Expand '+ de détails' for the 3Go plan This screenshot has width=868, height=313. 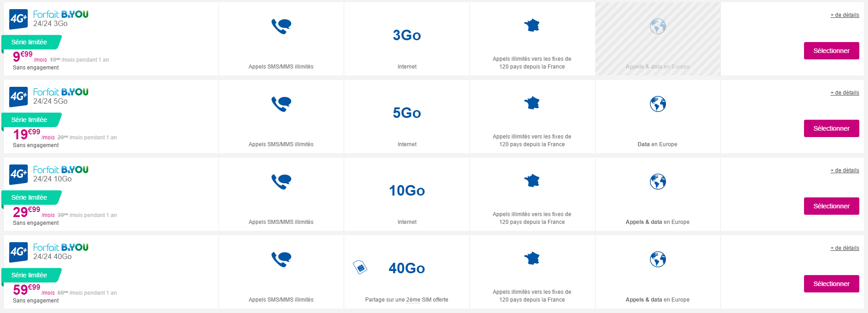(x=844, y=15)
